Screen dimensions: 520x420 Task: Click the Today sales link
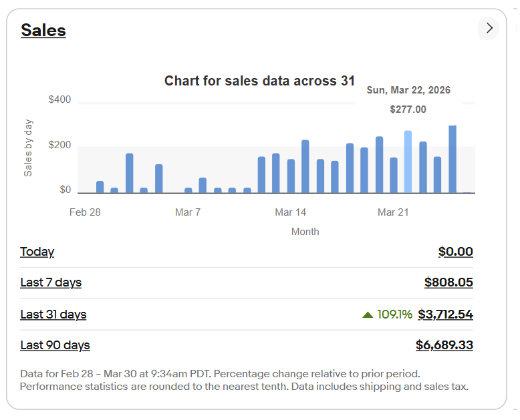click(37, 252)
